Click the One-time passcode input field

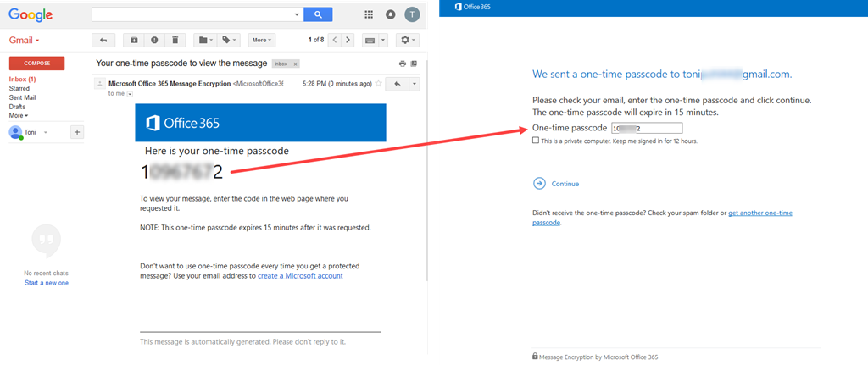(647, 129)
